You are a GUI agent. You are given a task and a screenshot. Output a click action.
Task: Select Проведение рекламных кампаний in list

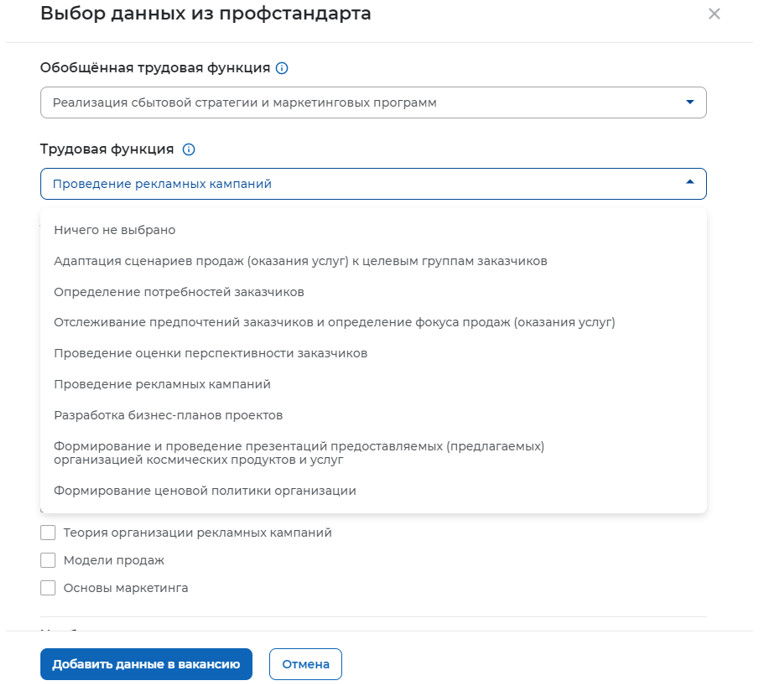162,384
